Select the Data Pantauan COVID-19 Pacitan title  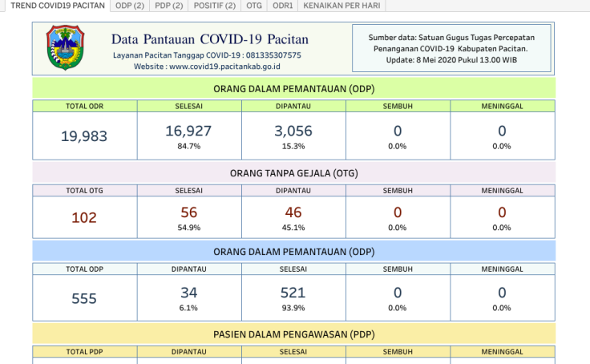coord(209,39)
